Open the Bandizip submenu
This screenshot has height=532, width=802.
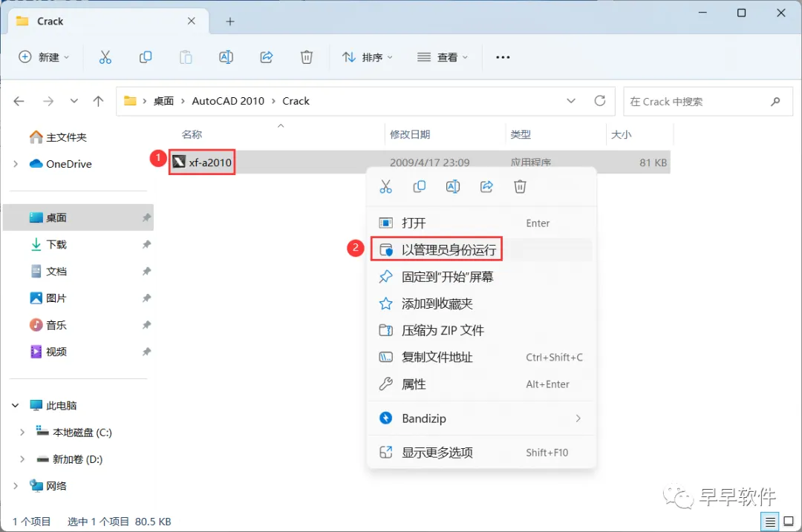(x=481, y=418)
